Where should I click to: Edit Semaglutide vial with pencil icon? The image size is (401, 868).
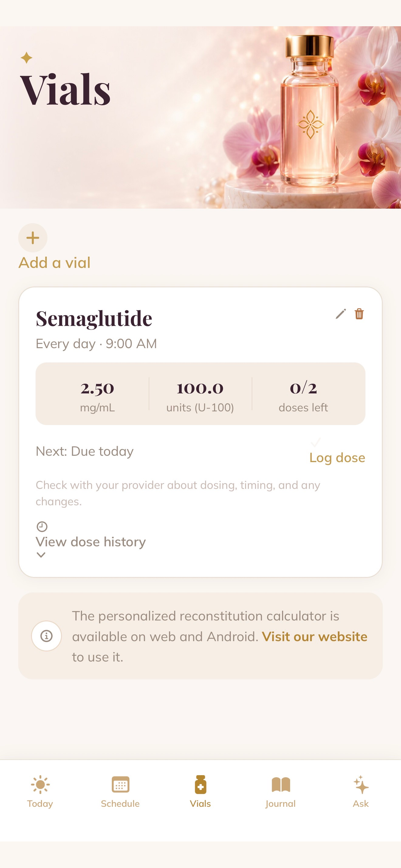[341, 314]
